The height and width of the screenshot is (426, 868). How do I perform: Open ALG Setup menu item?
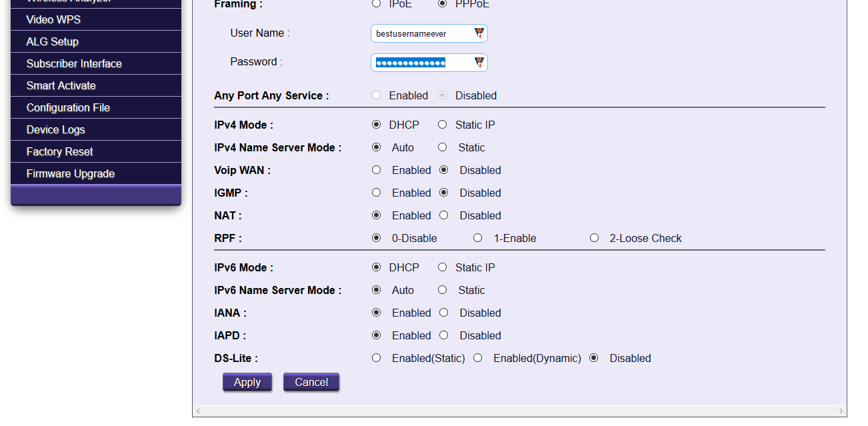[53, 41]
